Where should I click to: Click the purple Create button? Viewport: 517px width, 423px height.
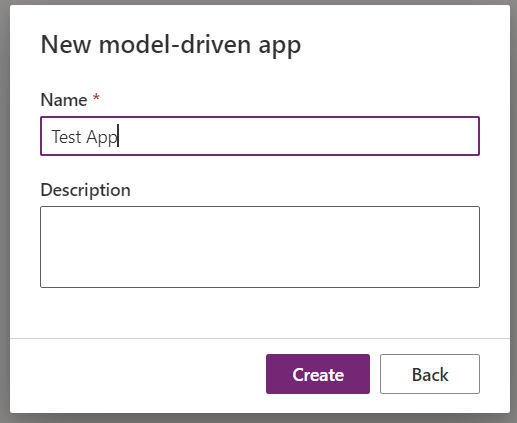tap(318, 374)
